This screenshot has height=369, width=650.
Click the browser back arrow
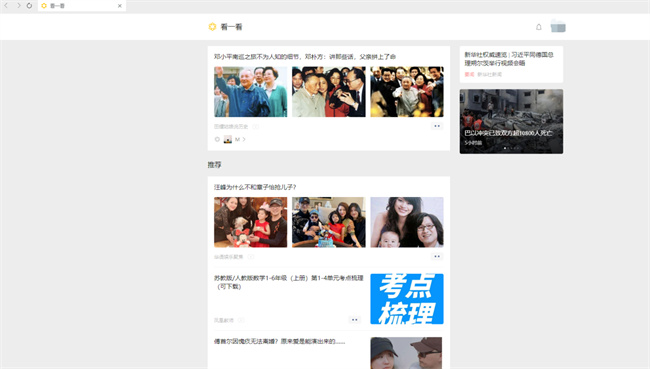tap(6, 6)
